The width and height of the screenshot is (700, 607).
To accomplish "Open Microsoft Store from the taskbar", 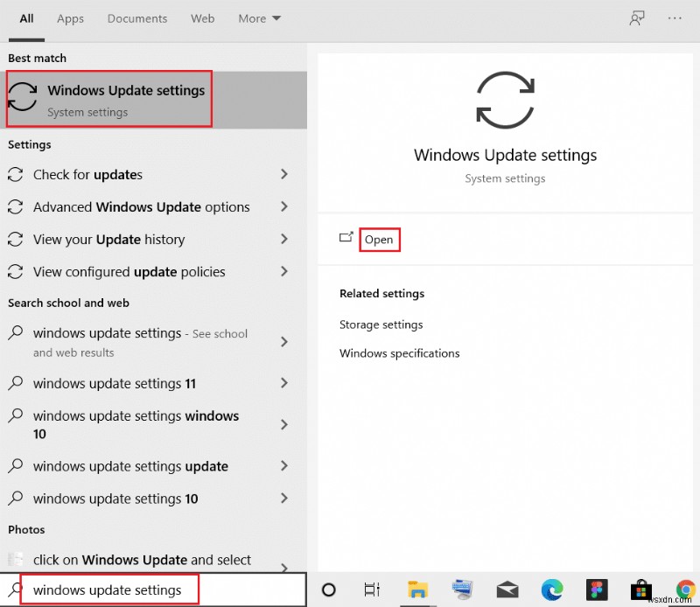I will [641, 590].
